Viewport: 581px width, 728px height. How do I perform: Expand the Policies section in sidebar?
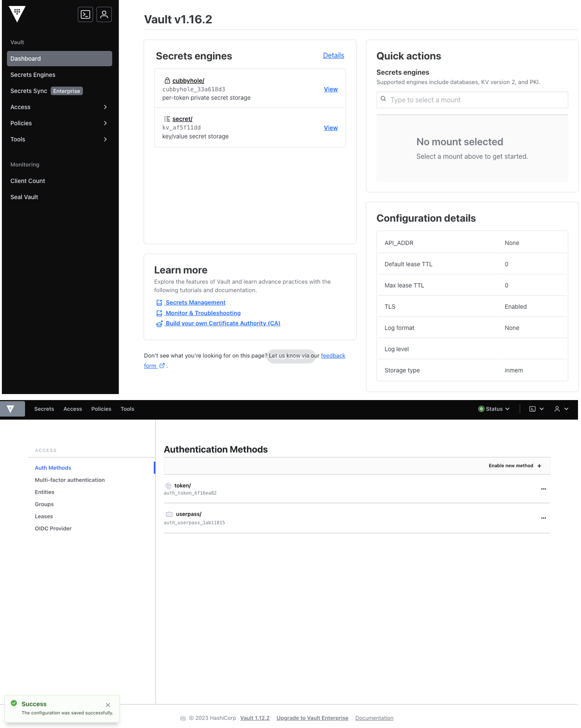(105, 123)
